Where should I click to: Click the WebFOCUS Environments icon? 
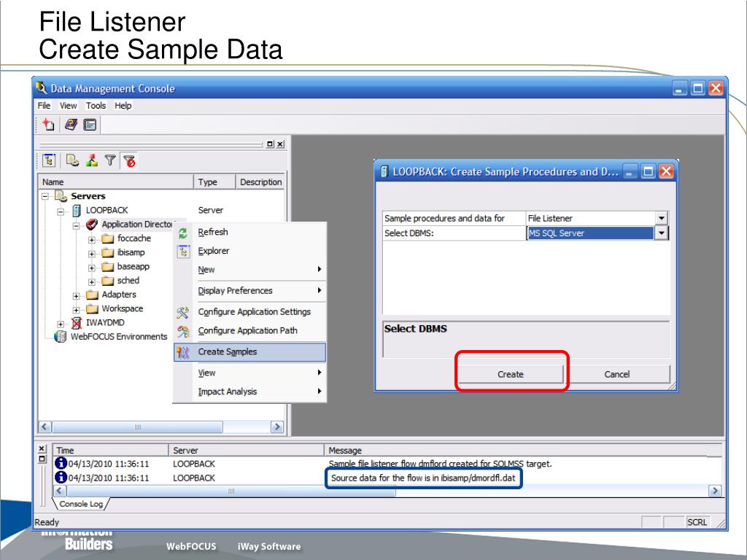[x=61, y=337]
